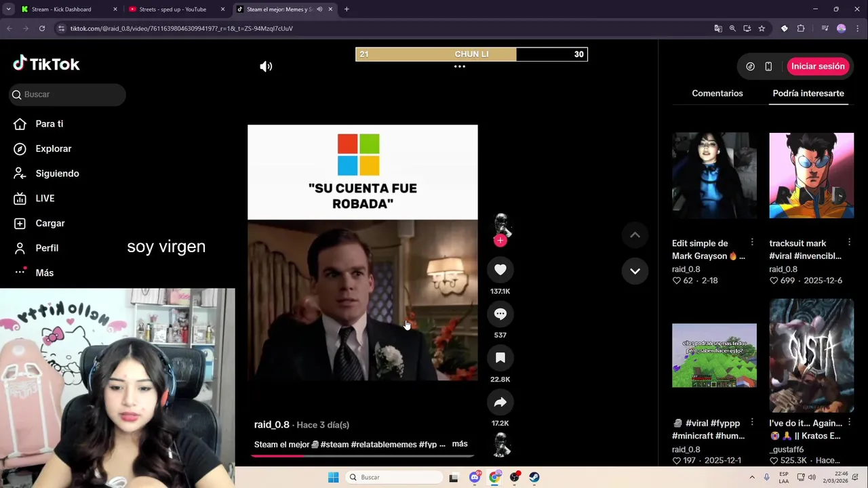Reload the page
The width and height of the screenshot is (868, 488).
pos(42,28)
